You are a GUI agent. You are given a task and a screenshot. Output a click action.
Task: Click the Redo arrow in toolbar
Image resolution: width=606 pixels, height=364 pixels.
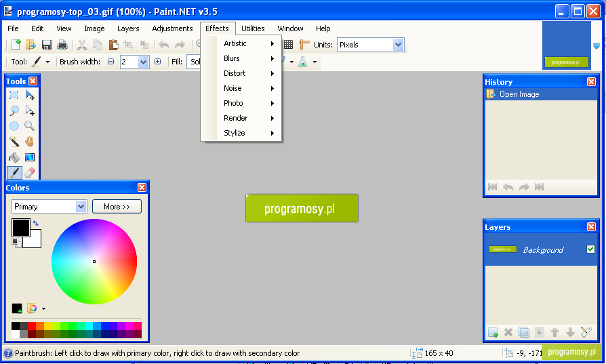pyautogui.click(x=180, y=45)
